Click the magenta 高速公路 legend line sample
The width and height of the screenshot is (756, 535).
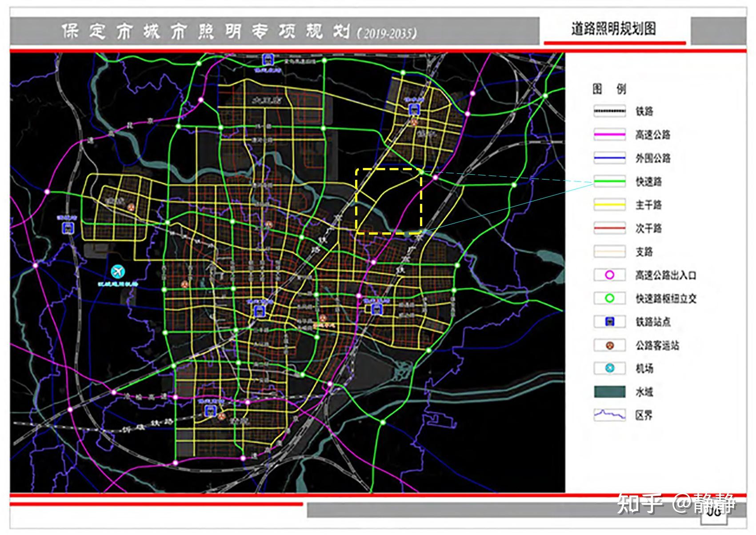pyautogui.click(x=610, y=135)
